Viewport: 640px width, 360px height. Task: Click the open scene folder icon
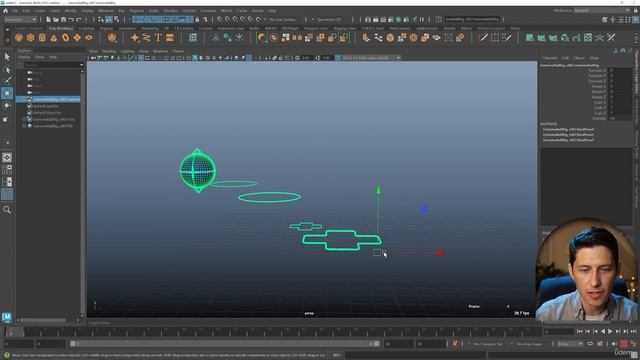click(x=56, y=19)
